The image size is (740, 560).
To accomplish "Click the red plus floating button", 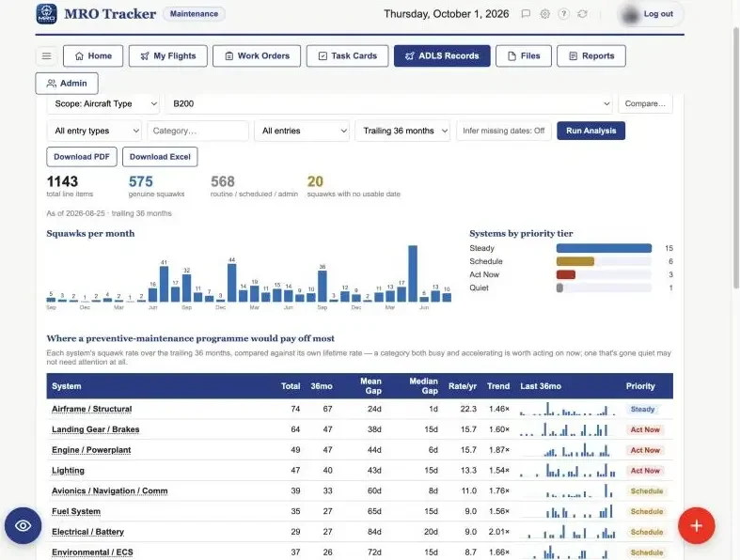I will click(x=696, y=525).
